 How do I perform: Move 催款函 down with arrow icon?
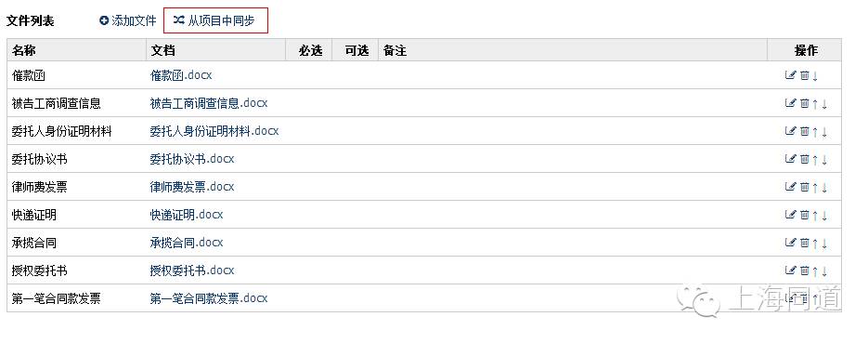click(x=815, y=76)
